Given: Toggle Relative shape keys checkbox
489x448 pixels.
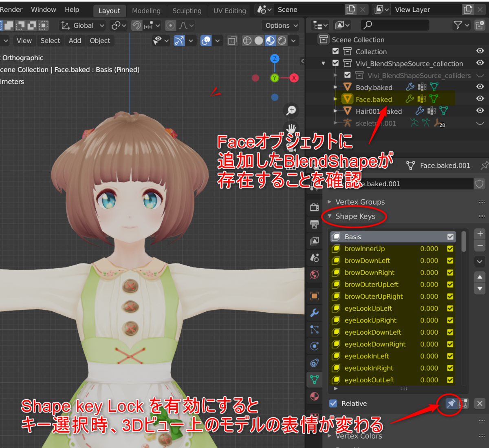Looking at the screenshot, I should [x=333, y=404].
